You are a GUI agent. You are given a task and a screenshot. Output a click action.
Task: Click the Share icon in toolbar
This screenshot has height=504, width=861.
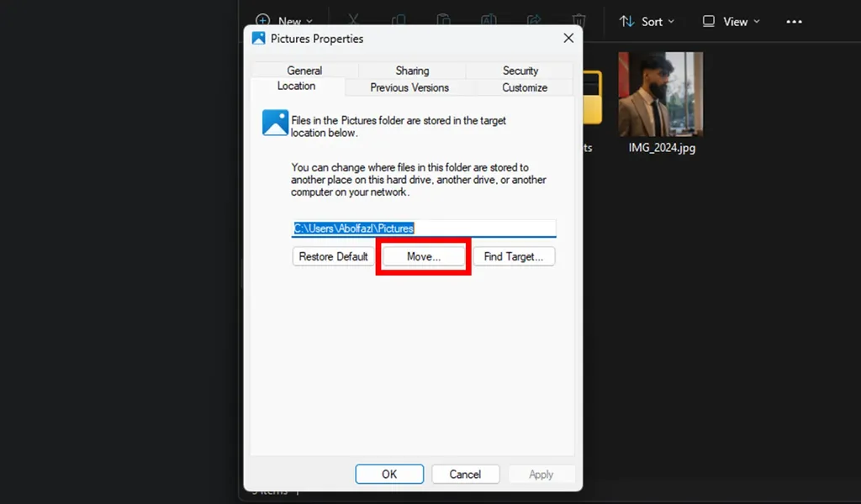pyautogui.click(x=533, y=21)
